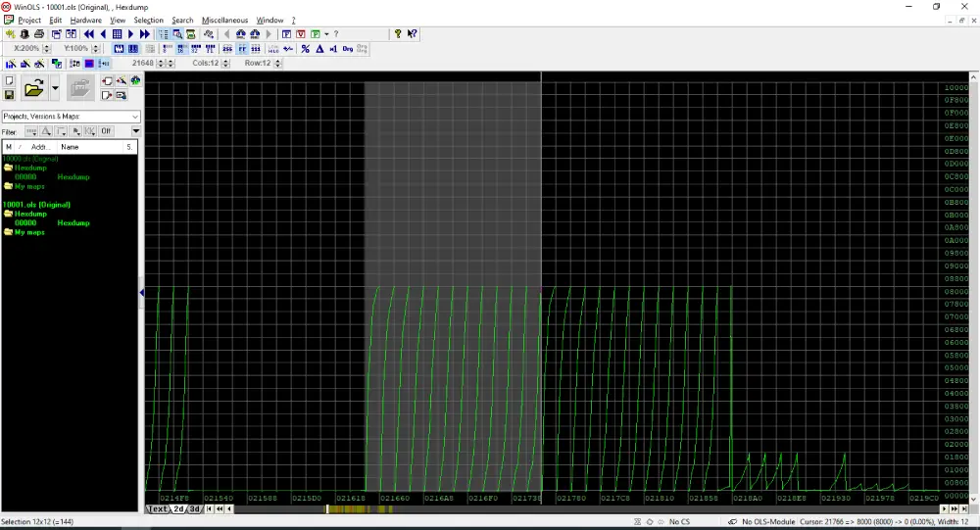Open the Hardware menu

pos(85,20)
